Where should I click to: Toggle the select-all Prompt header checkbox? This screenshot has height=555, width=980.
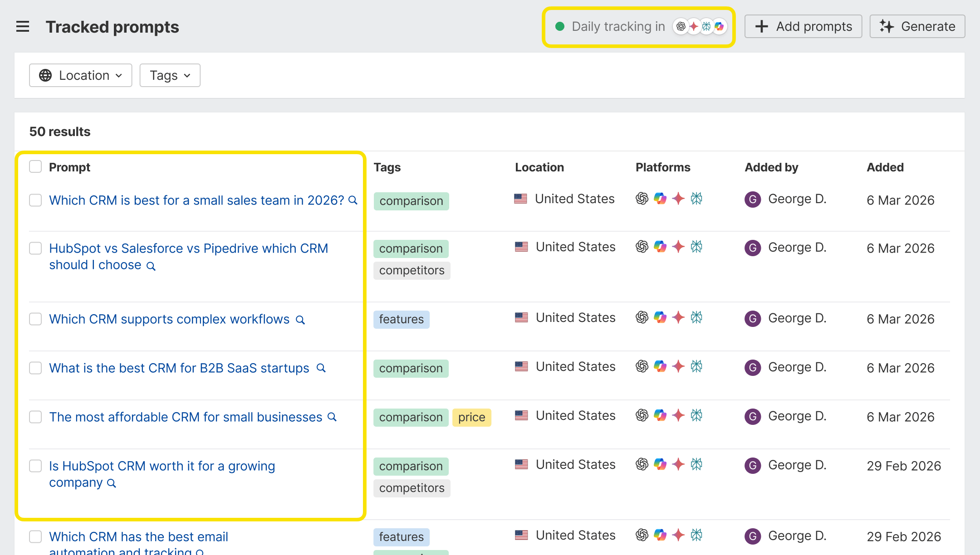35,167
